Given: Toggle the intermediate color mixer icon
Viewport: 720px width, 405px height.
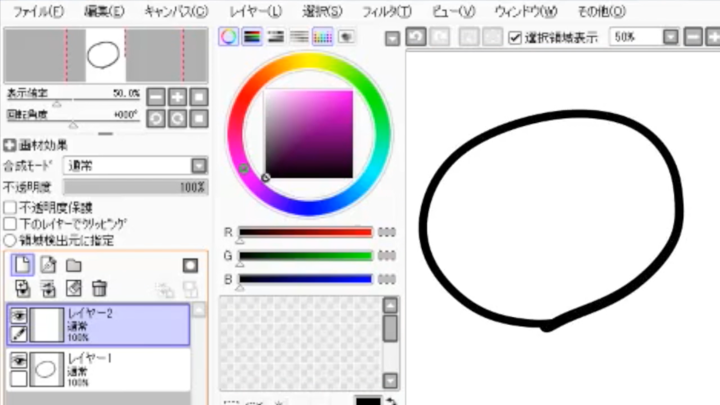Looking at the screenshot, I should (x=299, y=37).
